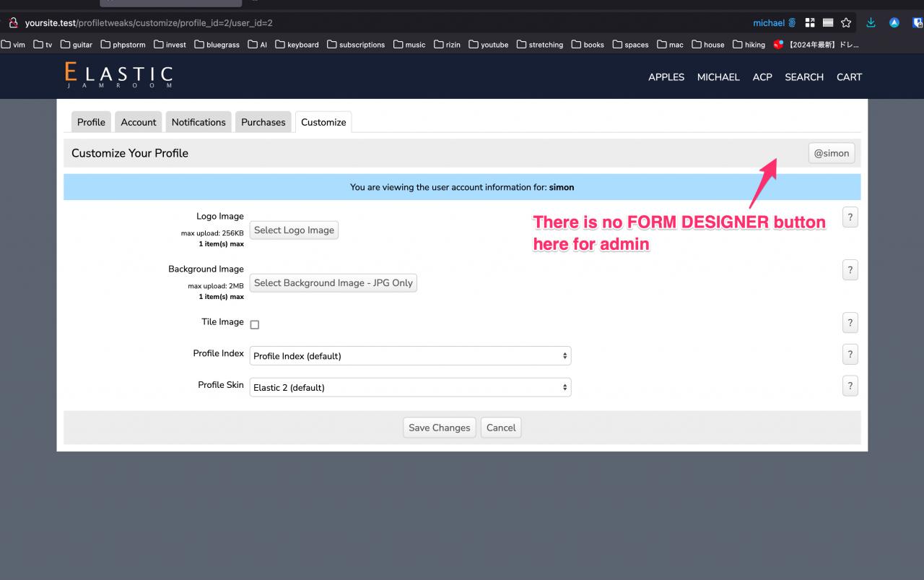Image resolution: width=924 pixels, height=580 pixels.
Task: Open the phpstorm bookmarks folder
Action: coord(123,45)
